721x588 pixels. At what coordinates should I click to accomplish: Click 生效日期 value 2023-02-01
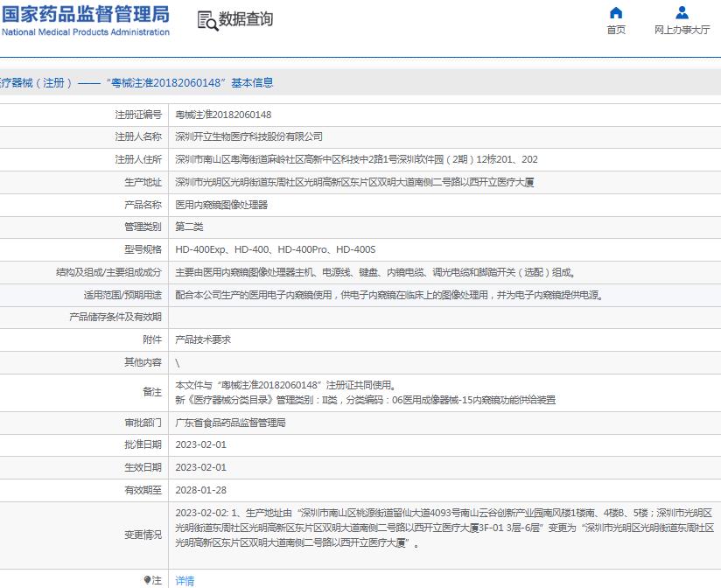coord(201,467)
